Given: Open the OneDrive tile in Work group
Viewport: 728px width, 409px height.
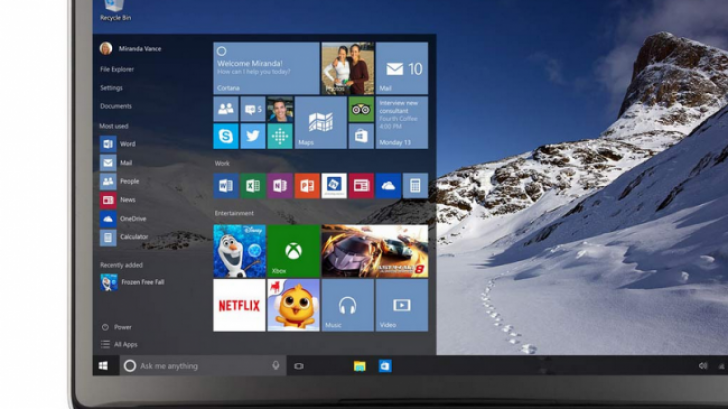Looking at the screenshot, I should pos(388,186).
